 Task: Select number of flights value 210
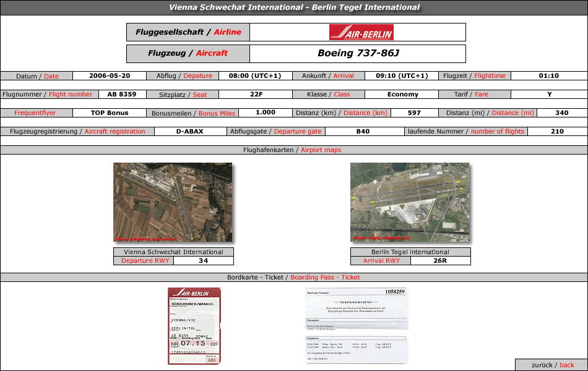click(557, 132)
